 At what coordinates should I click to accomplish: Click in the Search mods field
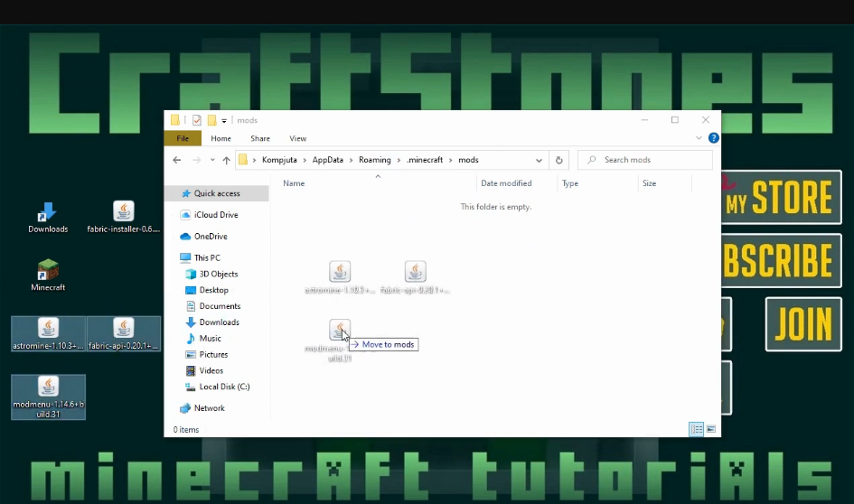(645, 160)
